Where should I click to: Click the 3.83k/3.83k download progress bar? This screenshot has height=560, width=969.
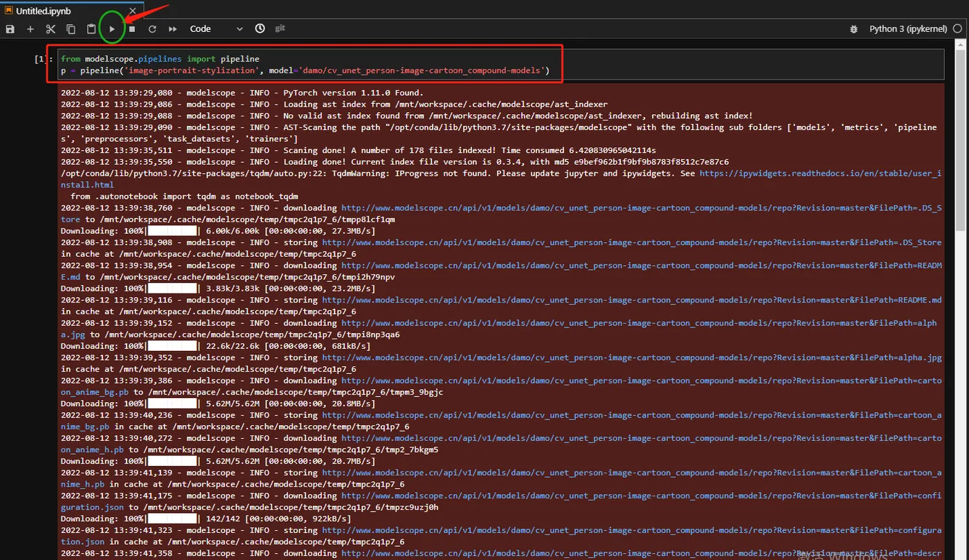coord(172,288)
